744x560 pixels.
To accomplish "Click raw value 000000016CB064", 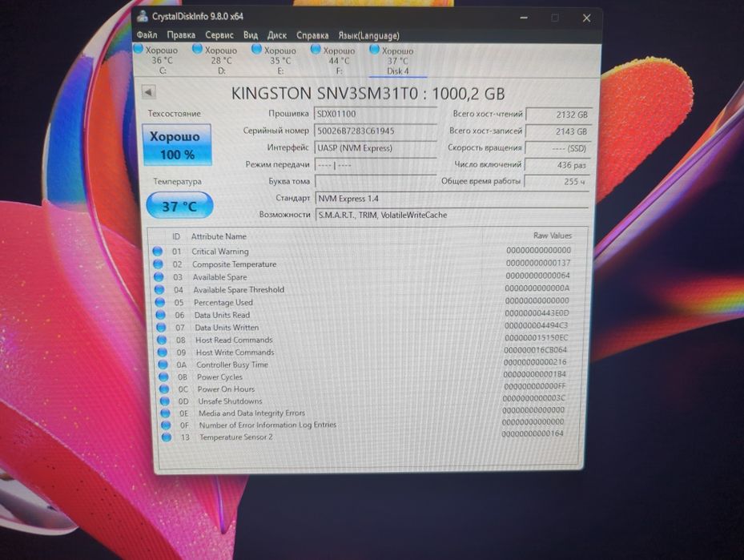I will 535,350.
